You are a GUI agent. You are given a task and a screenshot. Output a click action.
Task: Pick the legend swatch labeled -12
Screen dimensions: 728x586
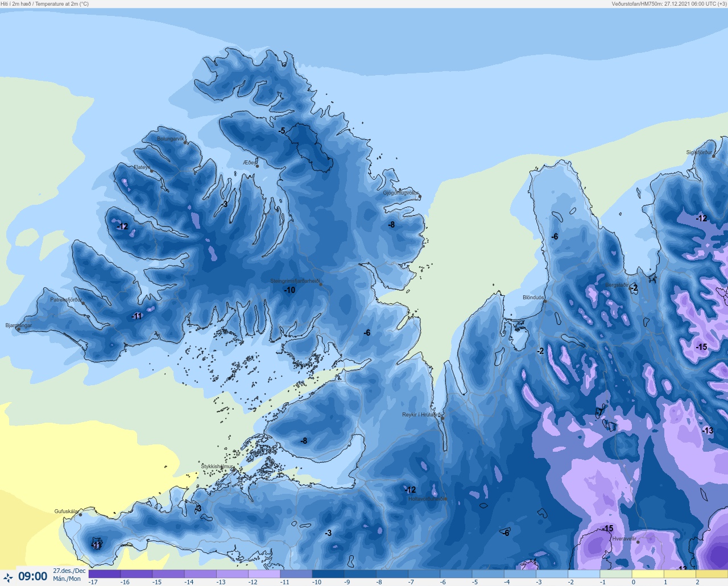(x=264, y=574)
